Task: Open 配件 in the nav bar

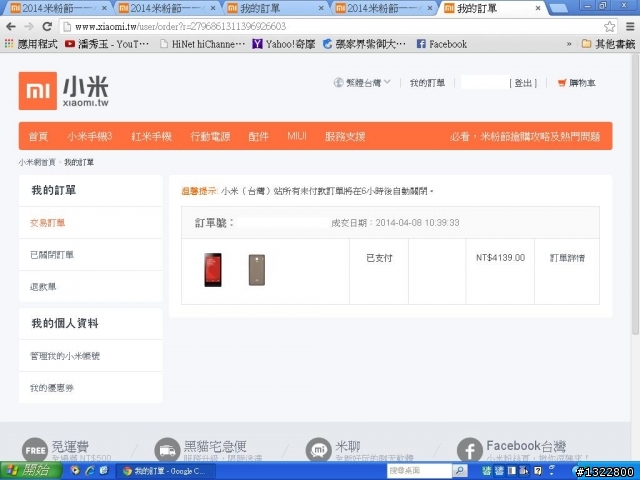Action: pos(258,136)
